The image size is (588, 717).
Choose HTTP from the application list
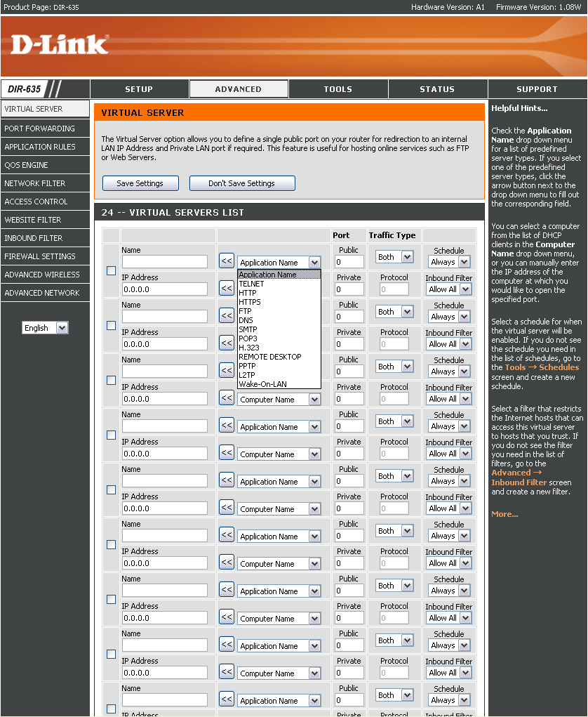(x=279, y=293)
